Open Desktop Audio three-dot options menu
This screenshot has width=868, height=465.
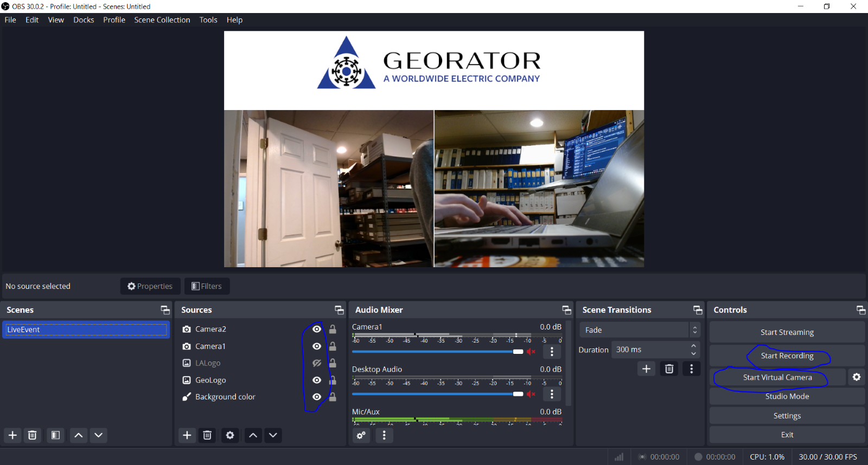552,394
